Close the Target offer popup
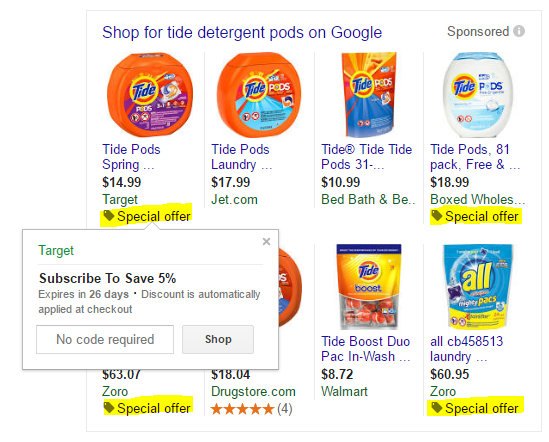 click(x=266, y=241)
